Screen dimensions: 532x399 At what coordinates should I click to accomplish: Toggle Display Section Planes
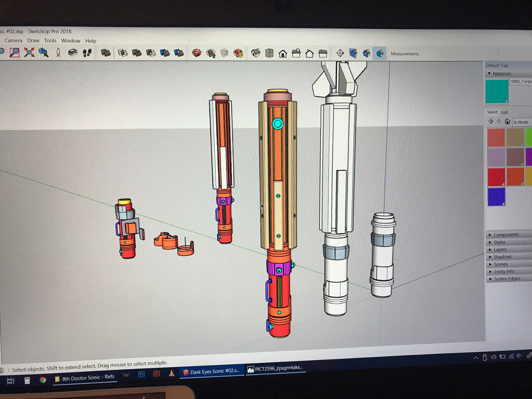click(353, 53)
